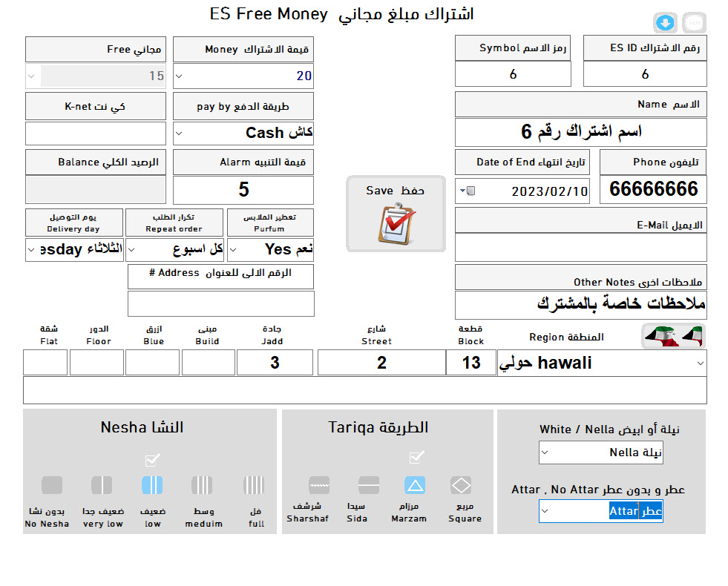Viewport: 728px width, 586px height.
Task: Click the K-net header button
Action: coord(96,106)
